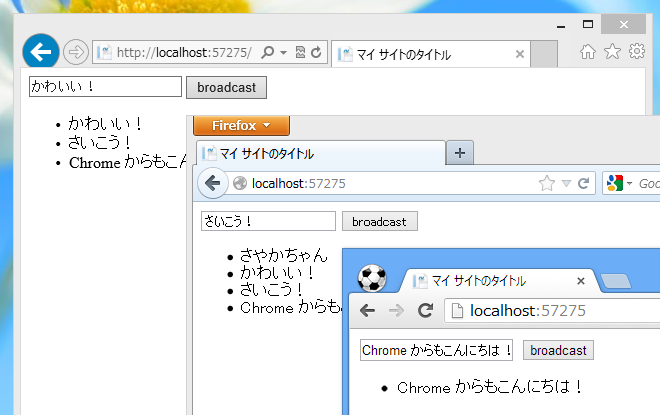The height and width of the screenshot is (415, 660).
Task: Click Firefox tab page favicon
Action: pyautogui.click(x=209, y=153)
